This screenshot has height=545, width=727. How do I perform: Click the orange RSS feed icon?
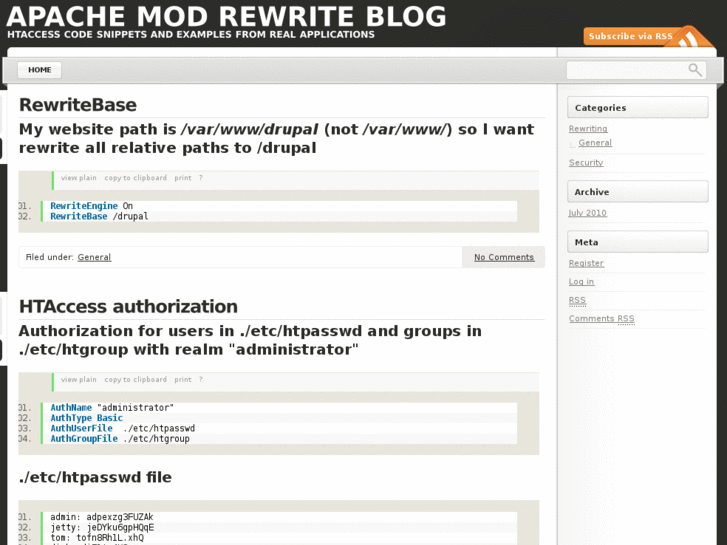pos(689,38)
